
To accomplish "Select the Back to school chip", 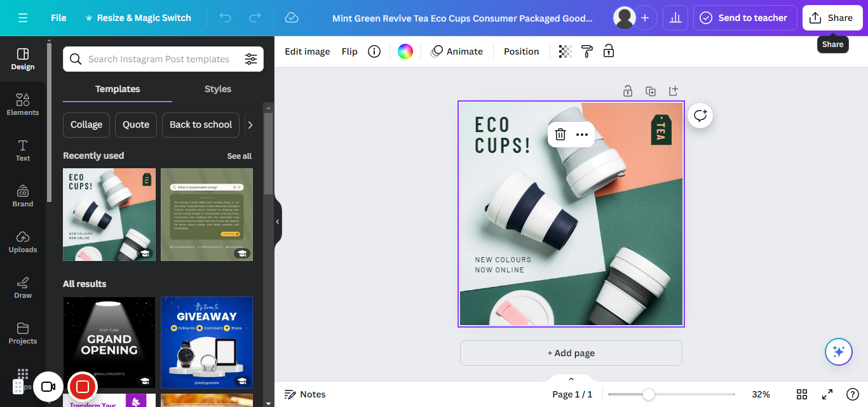I will pos(201,125).
